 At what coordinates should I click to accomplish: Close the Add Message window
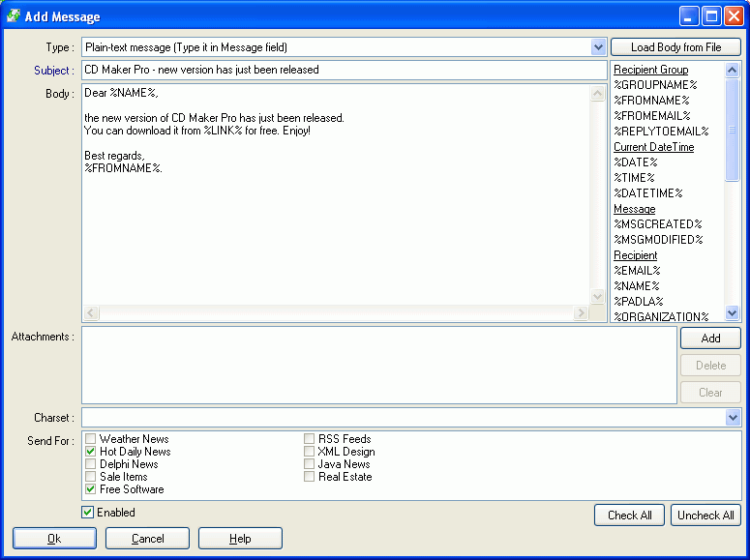[x=734, y=16]
